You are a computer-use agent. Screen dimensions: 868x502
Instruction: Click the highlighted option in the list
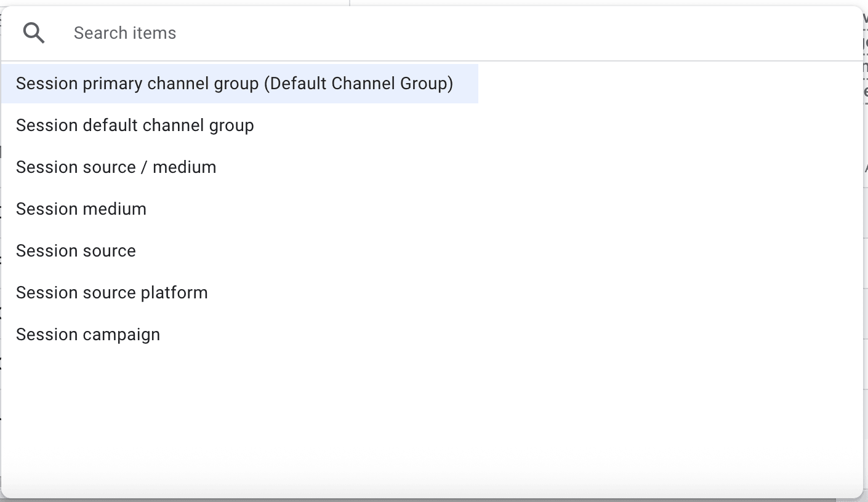pos(235,84)
